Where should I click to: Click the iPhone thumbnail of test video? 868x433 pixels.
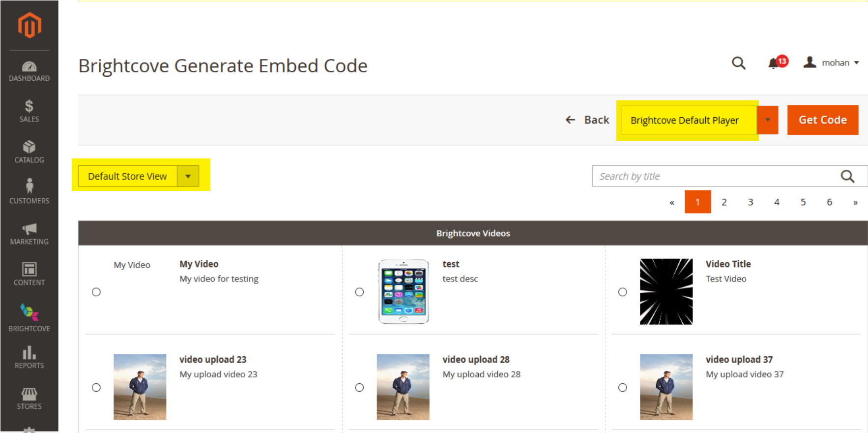[404, 291]
